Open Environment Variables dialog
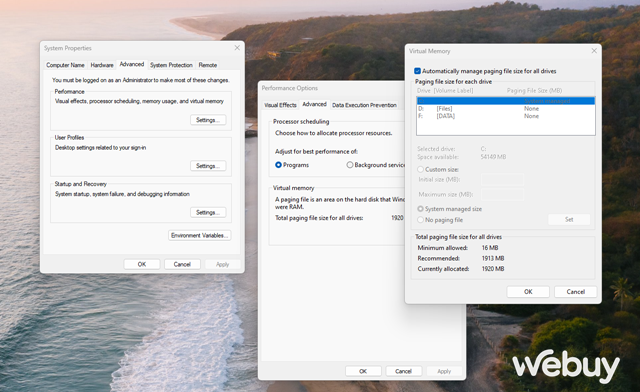This screenshot has width=640, height=392. pos(200,235)
